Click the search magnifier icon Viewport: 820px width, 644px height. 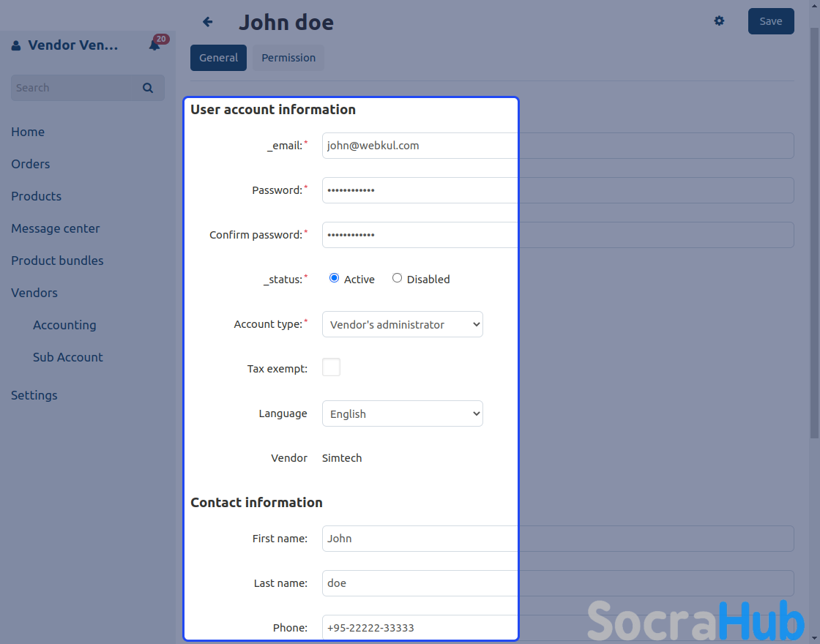point(148,88)
